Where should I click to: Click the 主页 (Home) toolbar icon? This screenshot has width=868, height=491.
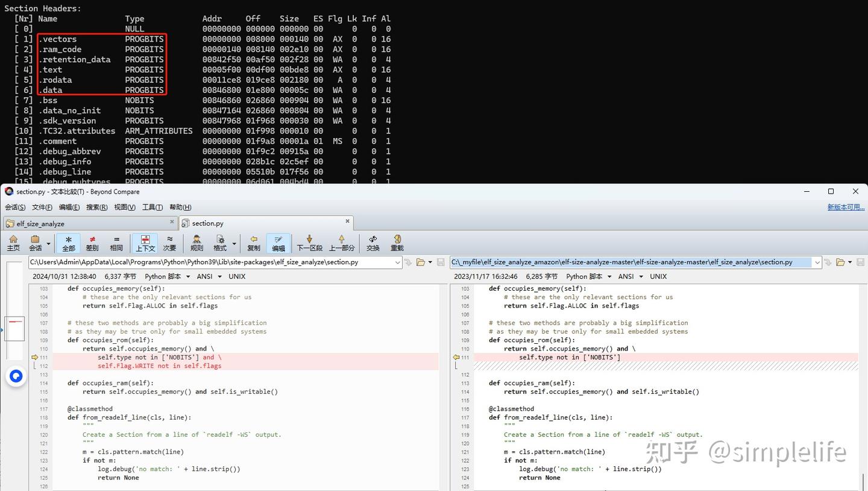pyautogui.click(x=13, y=242)
